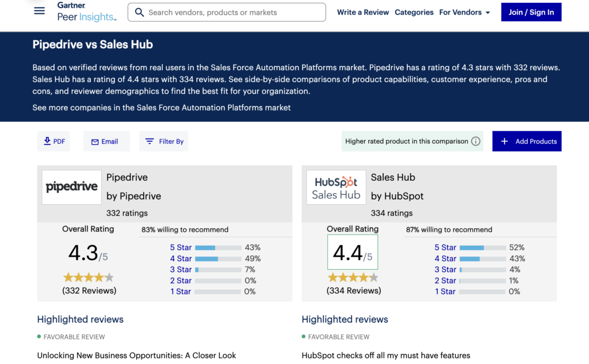Image resolution: width=589 pixels, height=364 pixels.
Task: Show info about higher rated product
Action: tap(476, 141)
